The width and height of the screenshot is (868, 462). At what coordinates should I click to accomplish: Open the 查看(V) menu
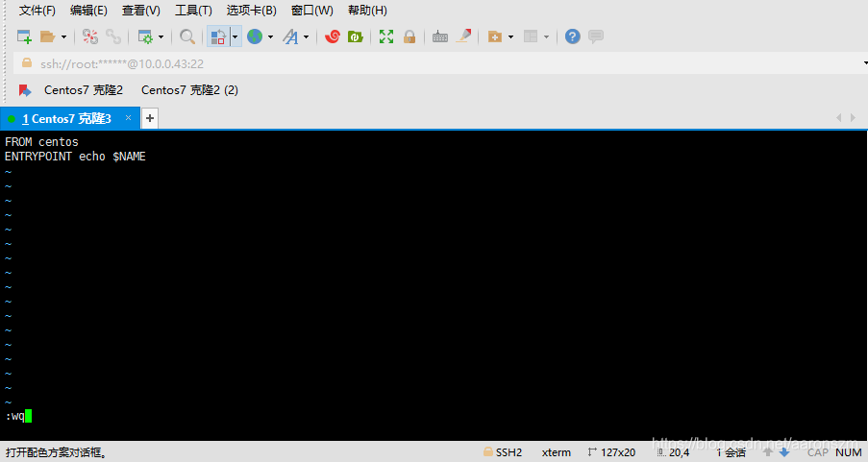[141, 11]
